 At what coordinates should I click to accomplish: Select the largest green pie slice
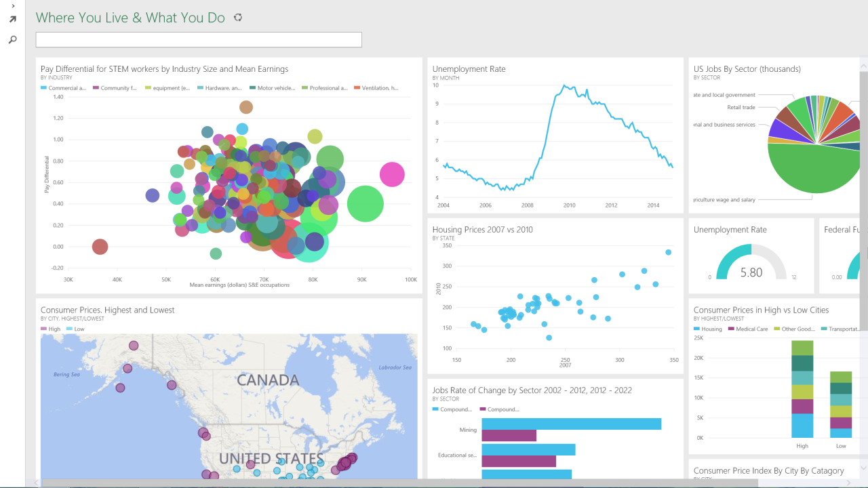(814, 169)
